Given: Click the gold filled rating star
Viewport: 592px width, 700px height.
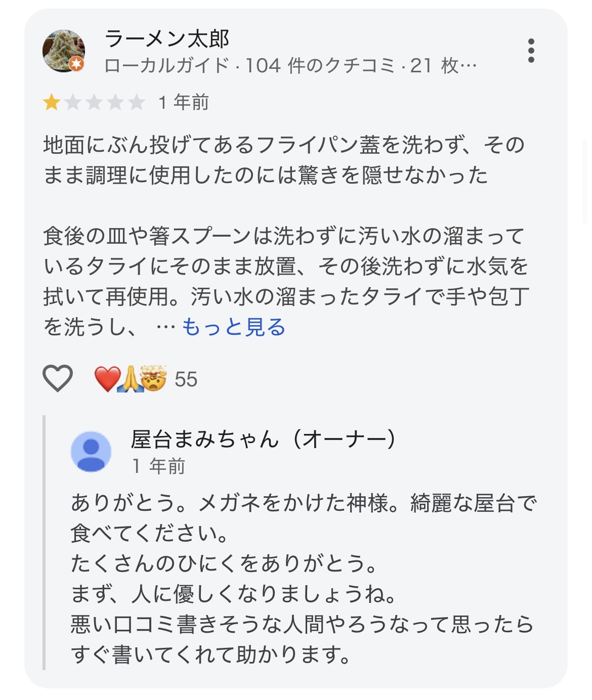Looking at the screenshot, I should click(51, 103).
